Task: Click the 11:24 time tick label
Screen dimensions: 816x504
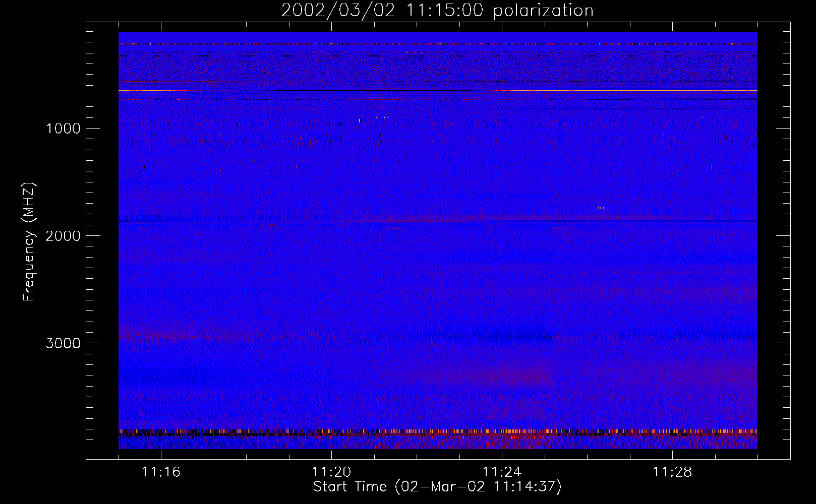Action: (502, 472)
